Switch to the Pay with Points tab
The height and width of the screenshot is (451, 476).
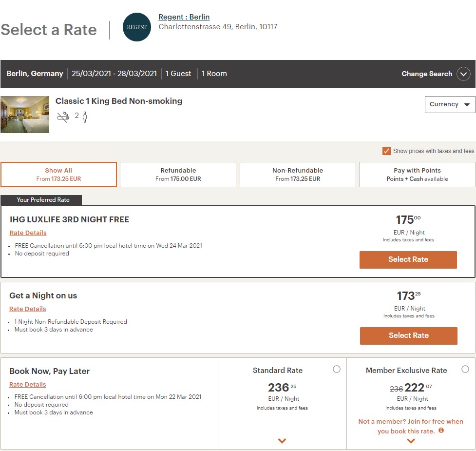pos(417,175)
